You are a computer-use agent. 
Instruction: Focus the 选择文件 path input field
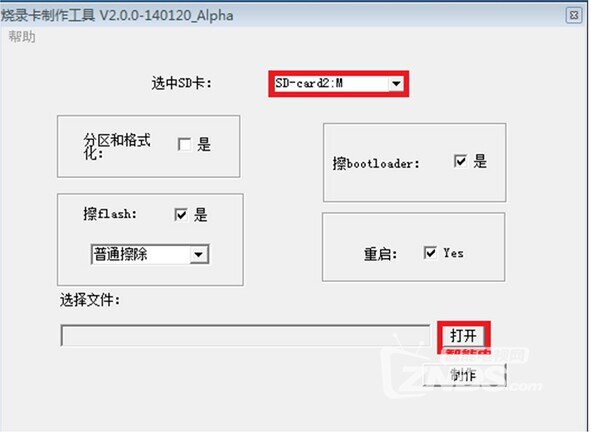(245, 335)
